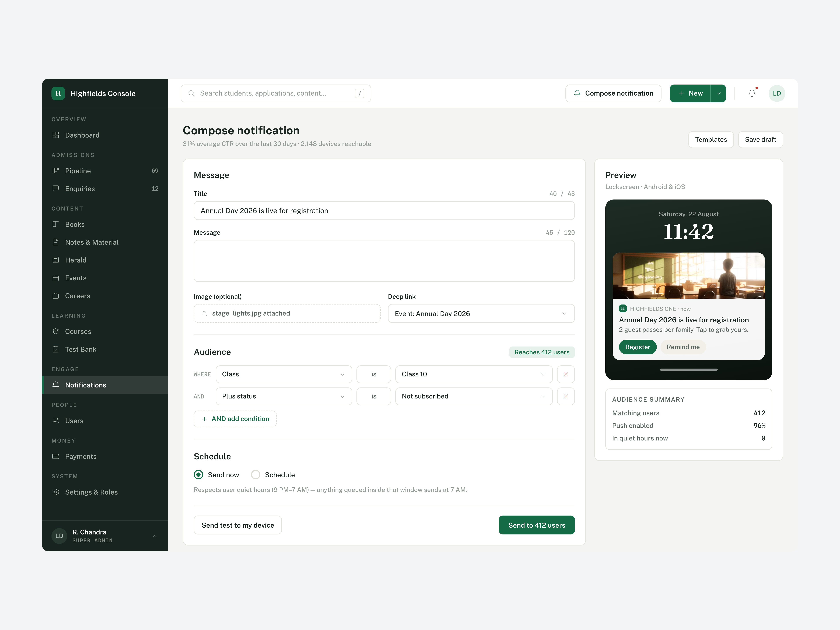This screenshot has width=840, height=630.
Task: Open the New button dropdown arrow
Action: click(719, 93)
